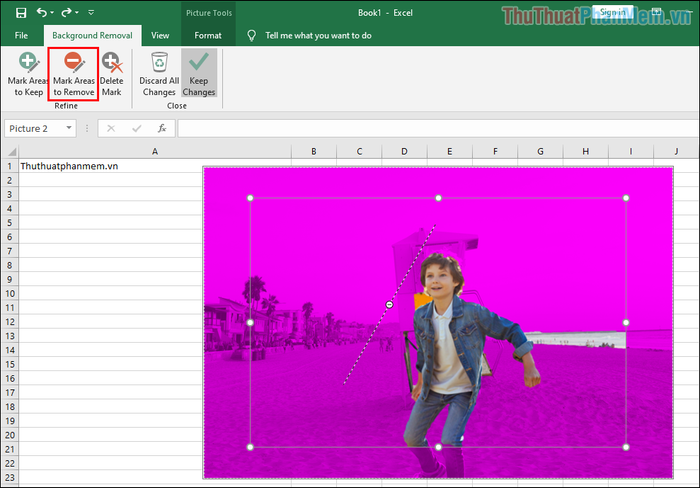Select Mark Areas to Remove tool
This screenshot has height=488, width=700.
[x=74, y=75]
